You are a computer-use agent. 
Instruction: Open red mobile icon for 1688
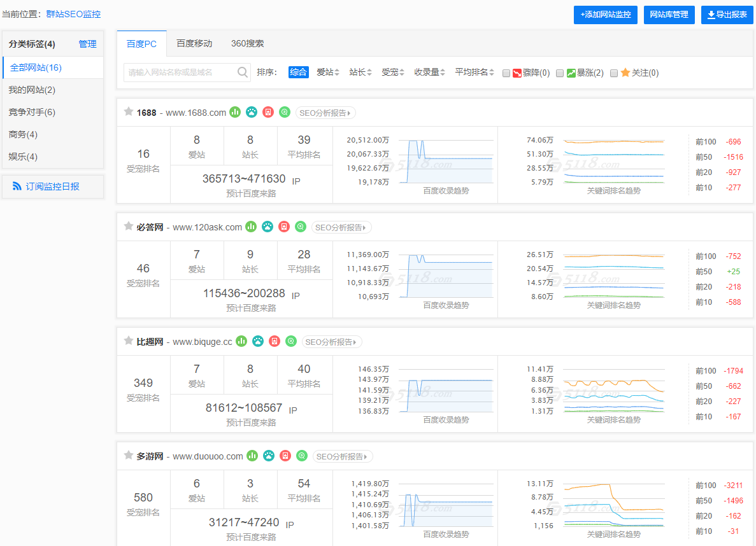tap(268, 112)
